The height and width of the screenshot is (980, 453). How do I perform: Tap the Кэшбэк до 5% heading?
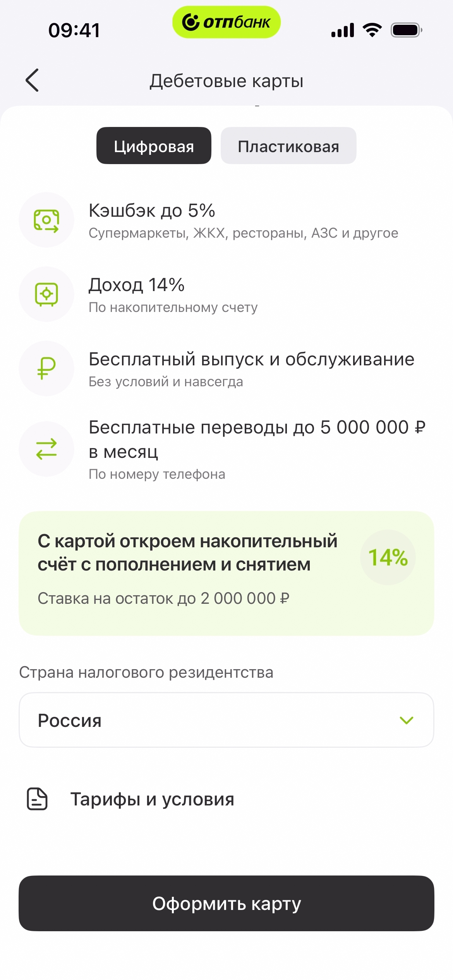(x=152, y=211)
